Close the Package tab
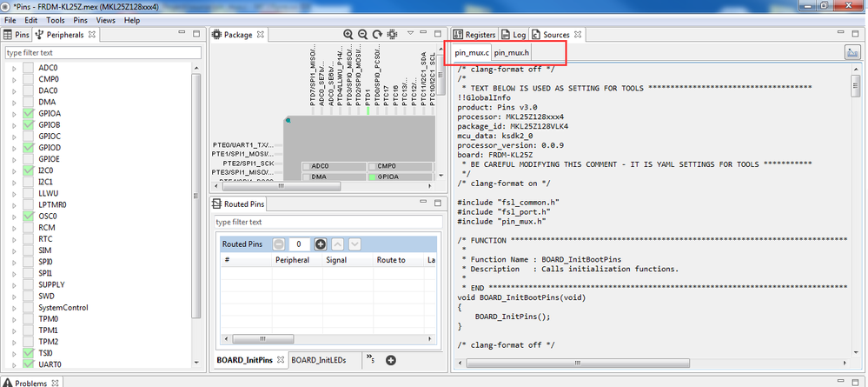 (x=260, y=35)
